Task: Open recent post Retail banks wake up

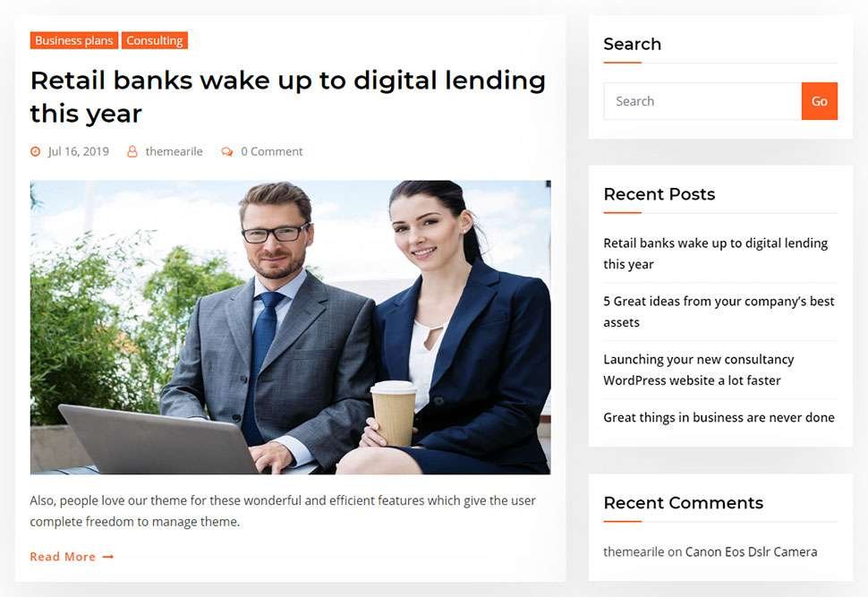Action: pos(715,253)
